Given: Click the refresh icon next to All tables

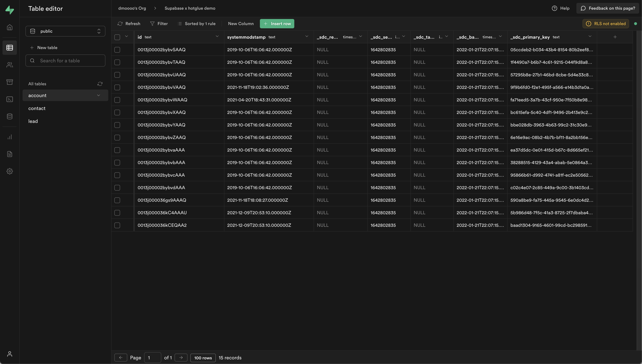Looking at the screenshot, I should (100, 84).
